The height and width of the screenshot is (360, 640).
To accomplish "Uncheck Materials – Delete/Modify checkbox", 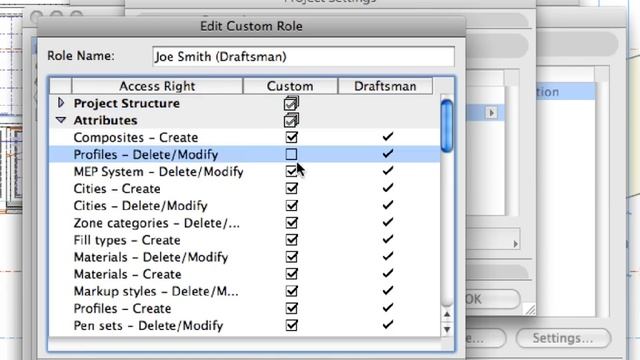I will pyautogui.click(x=291, y=257).
